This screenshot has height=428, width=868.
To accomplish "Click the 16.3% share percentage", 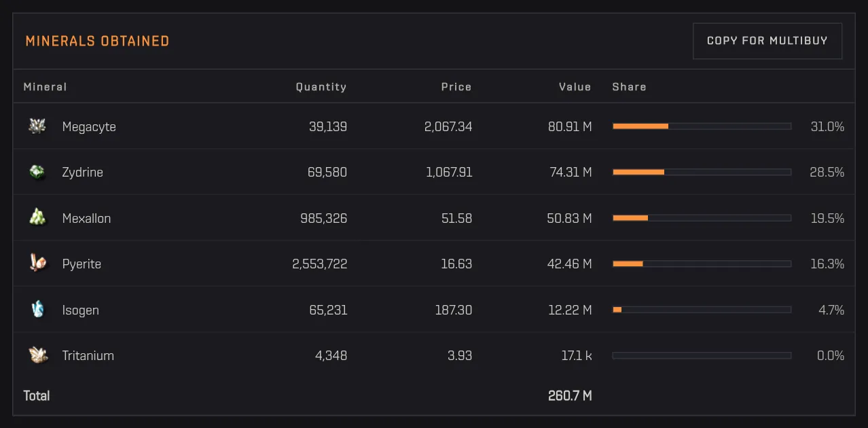I will click(x=827, y=264).
